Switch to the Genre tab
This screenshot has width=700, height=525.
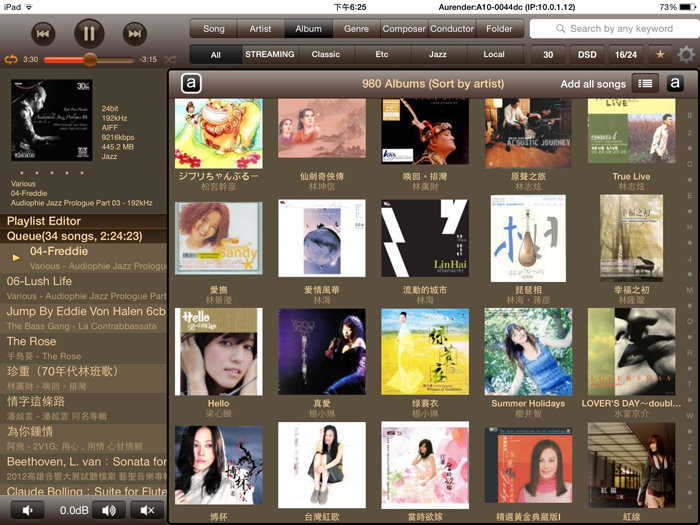tap(356, 29)
